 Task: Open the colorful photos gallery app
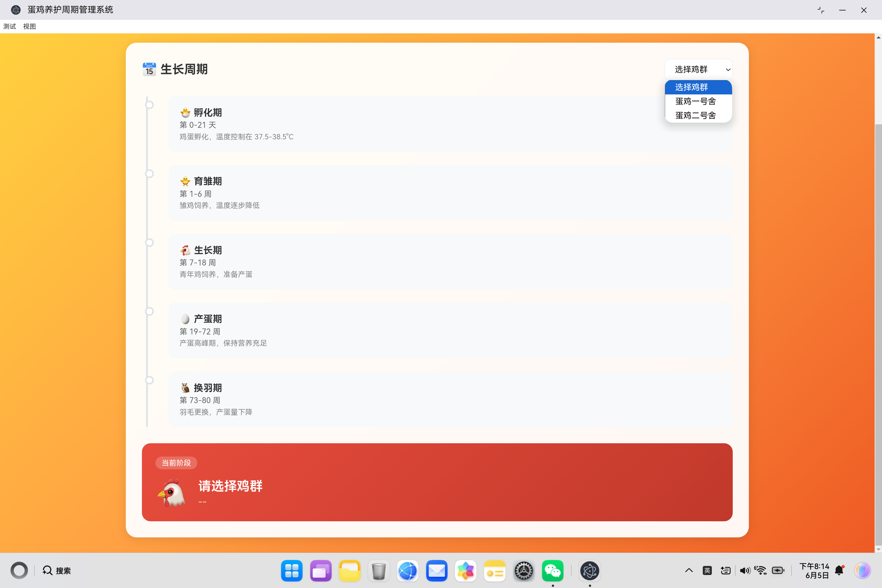(466, 571)
